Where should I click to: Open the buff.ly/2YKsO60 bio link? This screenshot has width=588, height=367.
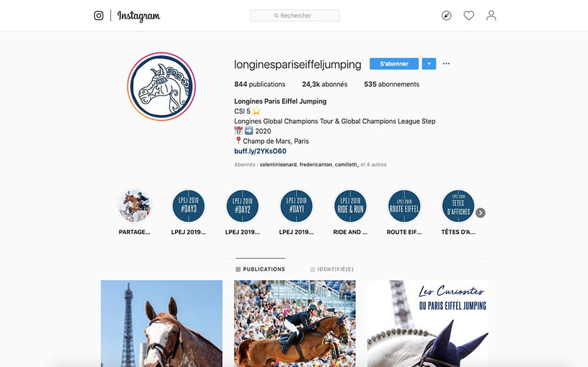point(260,151)
